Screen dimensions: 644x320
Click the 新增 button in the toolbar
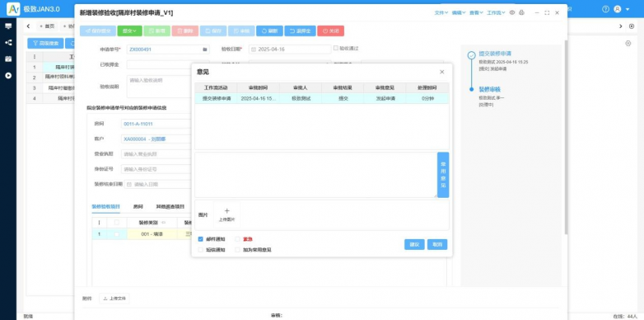click(157, 31)
